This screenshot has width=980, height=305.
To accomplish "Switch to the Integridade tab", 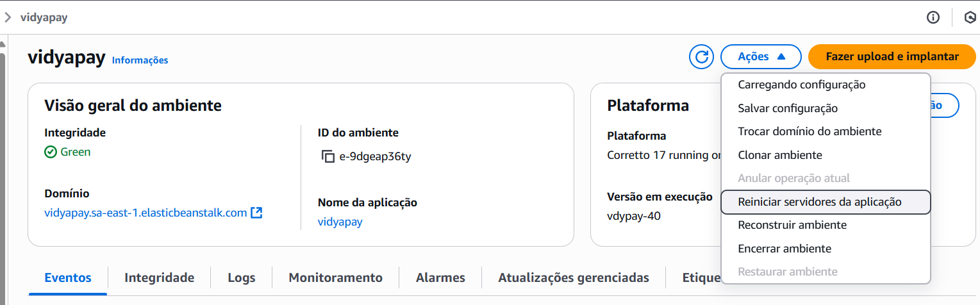I will pyautogui.click(x=159, y=277).
